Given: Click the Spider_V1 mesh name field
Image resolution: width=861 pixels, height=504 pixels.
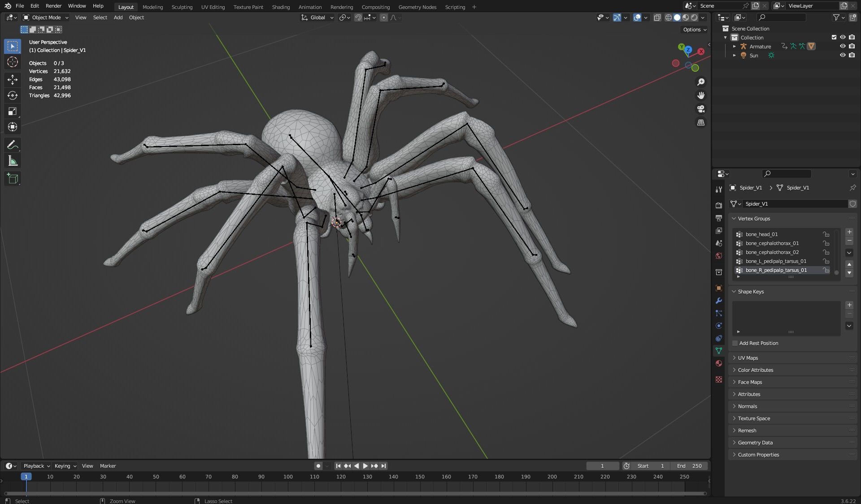Looking at the screenshot, I should (x=795, y=204).
